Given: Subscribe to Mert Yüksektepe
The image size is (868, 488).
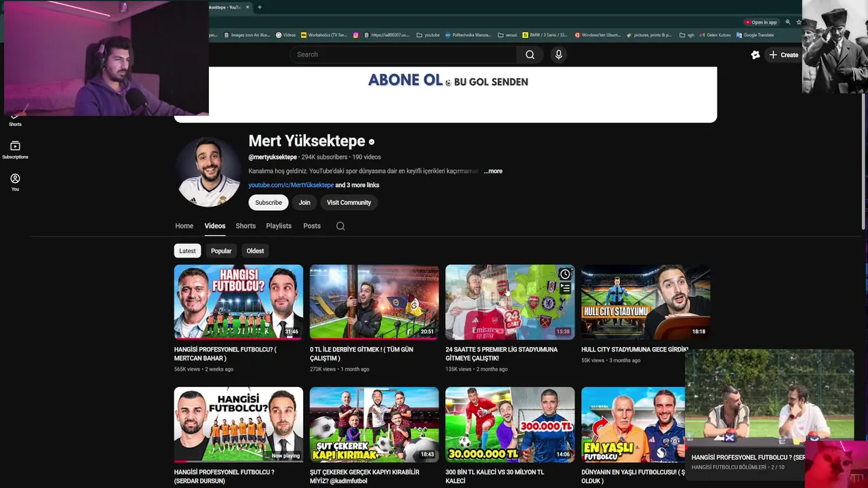Looking at the screenshot, I should [x=268, y=203].
